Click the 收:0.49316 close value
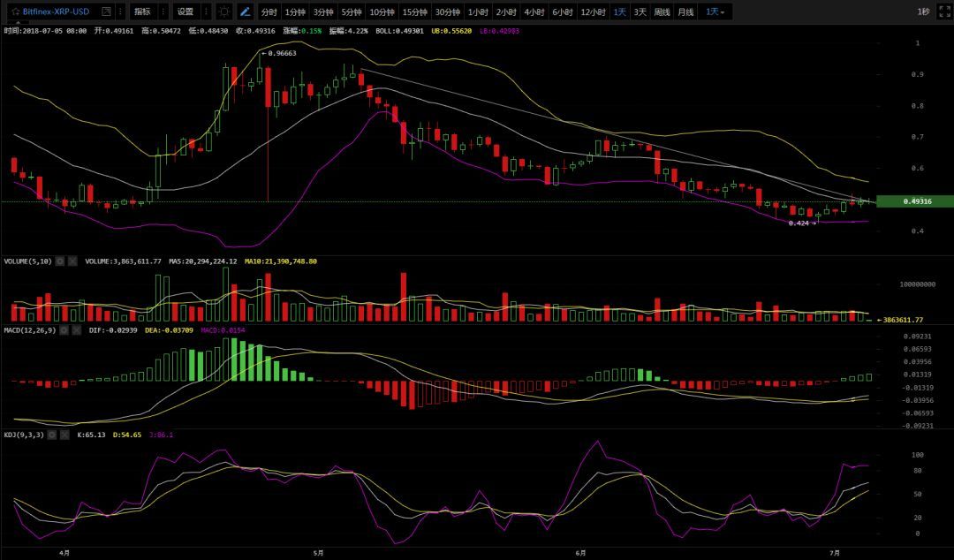 coord(255,30)
